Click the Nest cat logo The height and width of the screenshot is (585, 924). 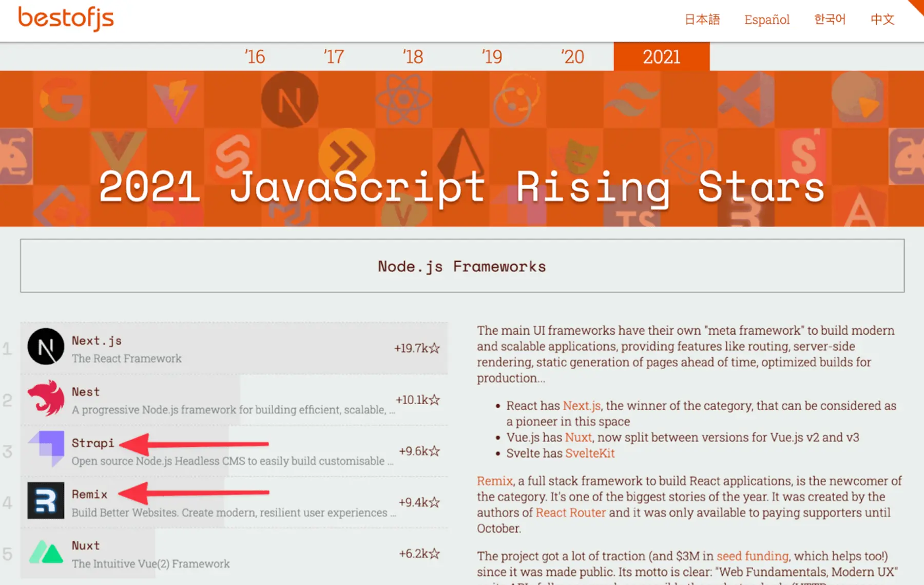(46, 399)
